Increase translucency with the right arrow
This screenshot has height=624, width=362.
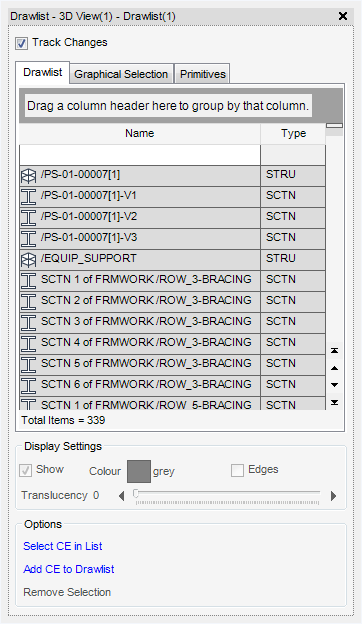(x=333, y=496)
